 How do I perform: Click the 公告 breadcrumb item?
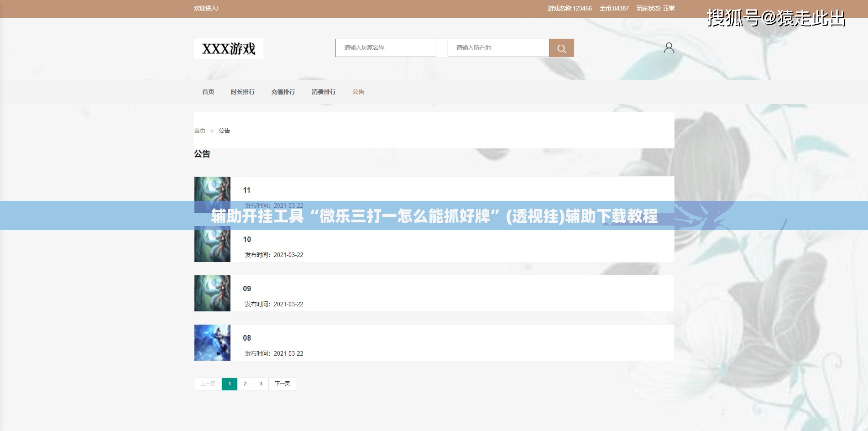tap(224, 131)
